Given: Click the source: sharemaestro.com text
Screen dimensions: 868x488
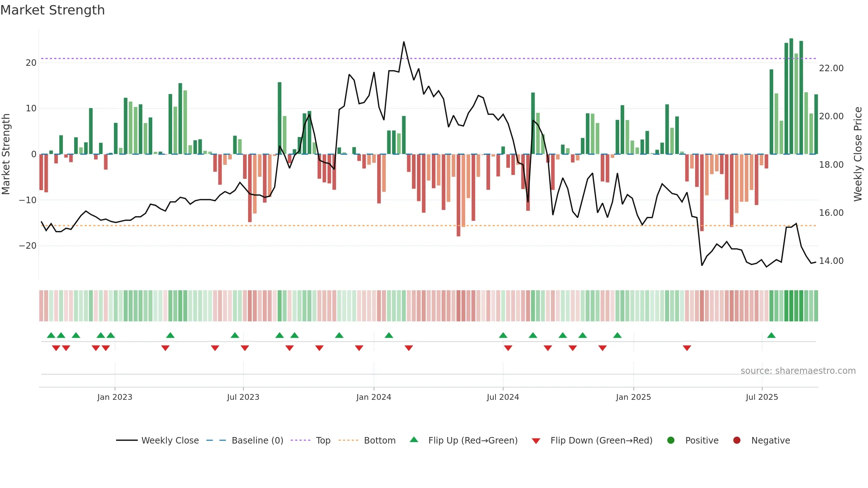Looking at the screenshot, I should click(x=798, y=371).
